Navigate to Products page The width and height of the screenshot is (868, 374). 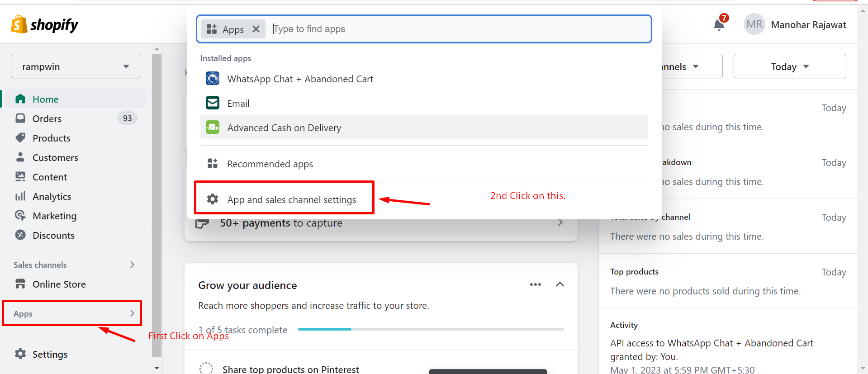pyautogui.click(x=51, y=138)
